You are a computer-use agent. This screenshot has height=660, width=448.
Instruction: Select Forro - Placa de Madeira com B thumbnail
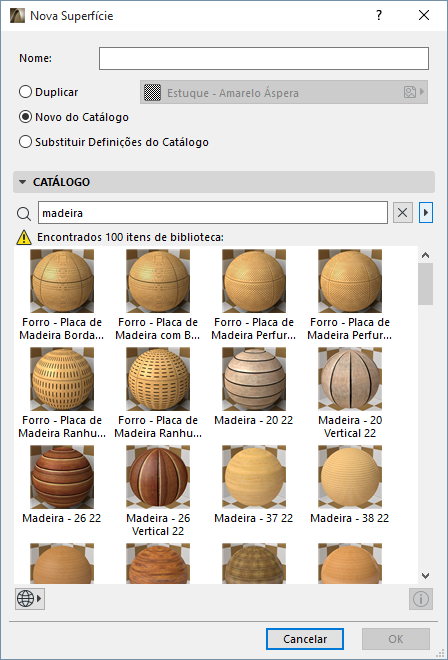pyautogui.click(x=158, y=281)
